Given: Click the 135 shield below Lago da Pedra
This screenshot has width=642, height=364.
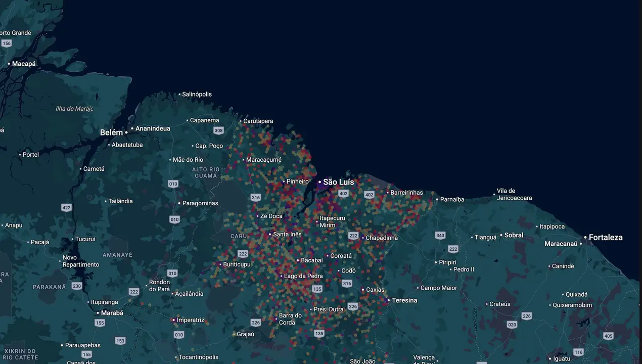Looking at the screenshot, I should (x=317, y=289).
